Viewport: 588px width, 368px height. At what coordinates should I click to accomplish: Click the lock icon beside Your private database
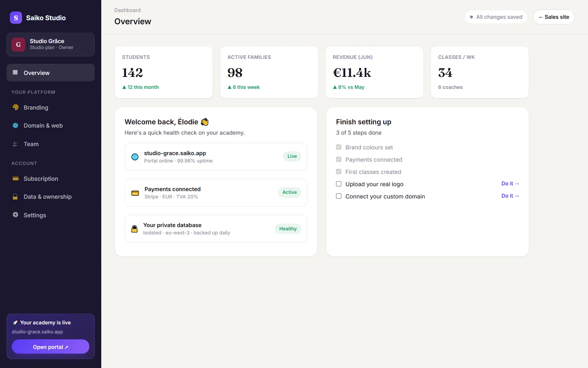pos(135,229)
